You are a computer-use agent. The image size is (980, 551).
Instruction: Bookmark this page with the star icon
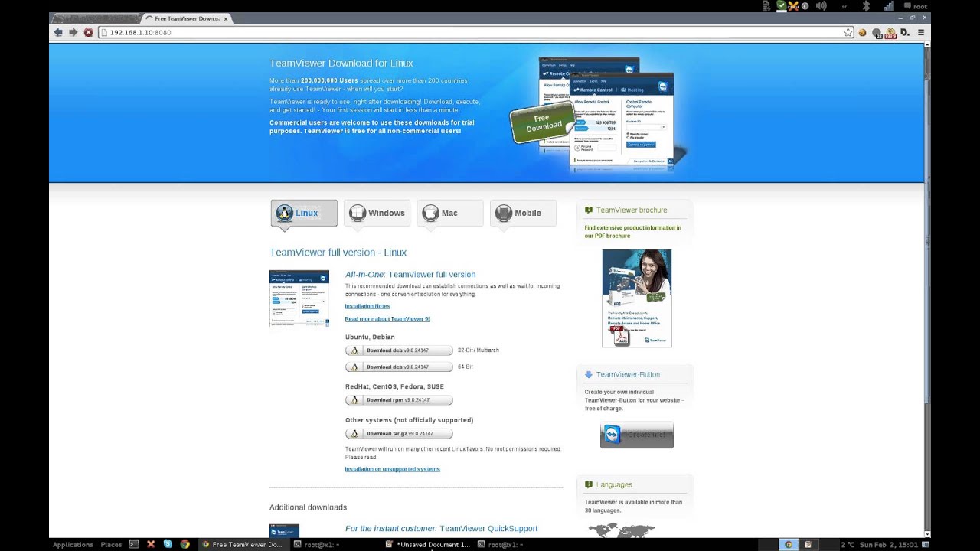[x=848, y=32]
